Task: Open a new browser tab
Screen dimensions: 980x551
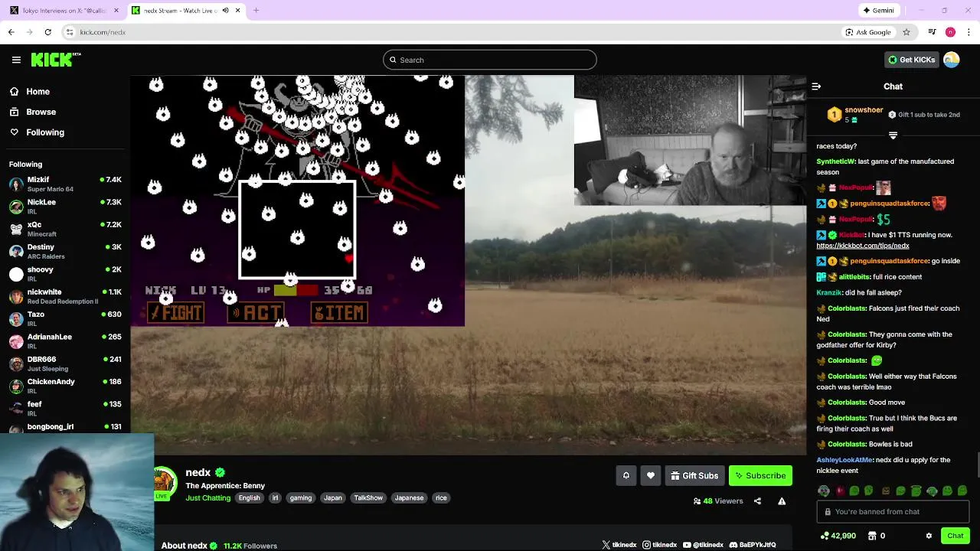Action: (x=256, y=11)
